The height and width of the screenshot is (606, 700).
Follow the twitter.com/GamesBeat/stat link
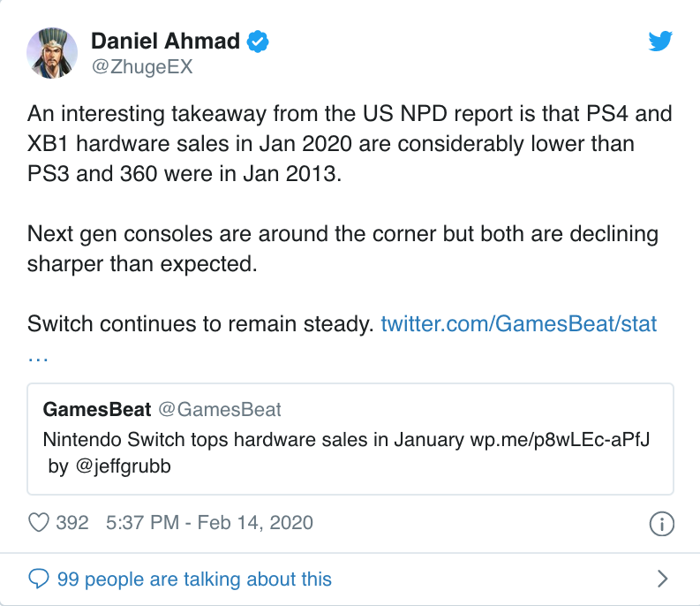click(x=519, y=323)
